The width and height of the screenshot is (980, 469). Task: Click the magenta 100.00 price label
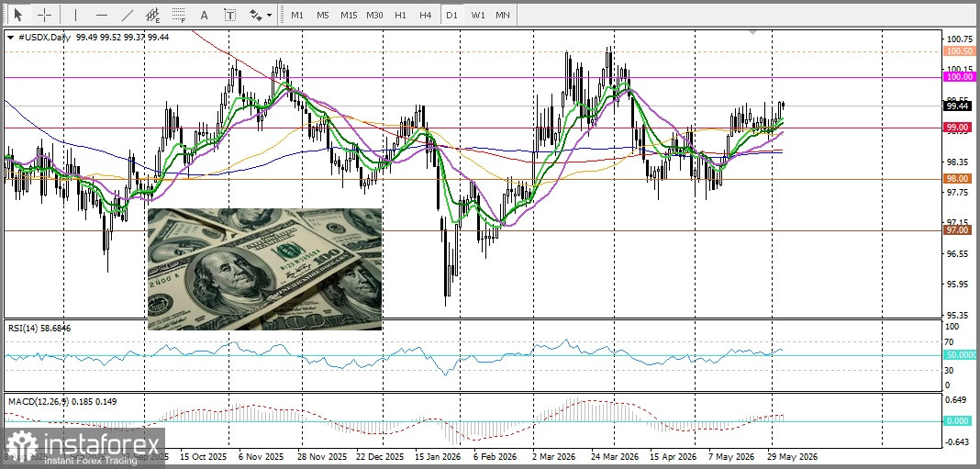(959, 76)
